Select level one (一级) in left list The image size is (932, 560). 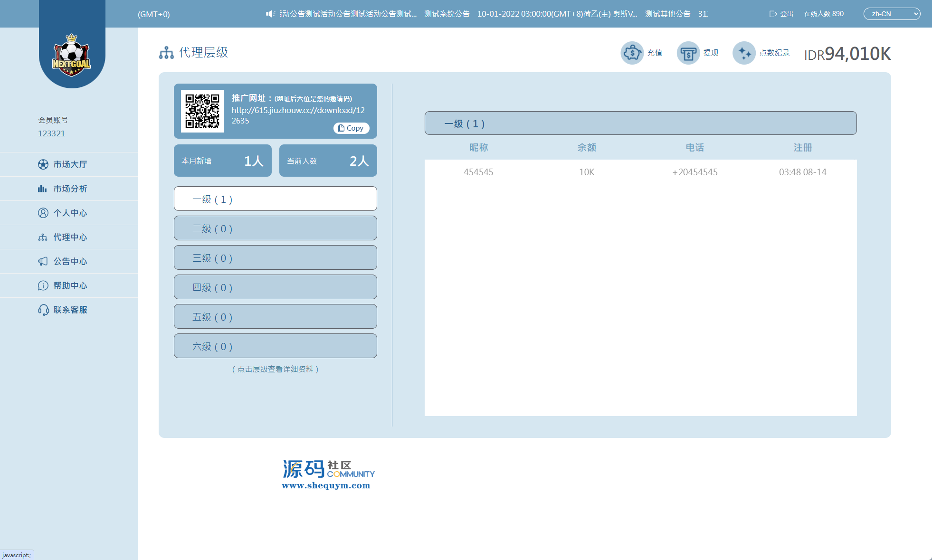275,199
